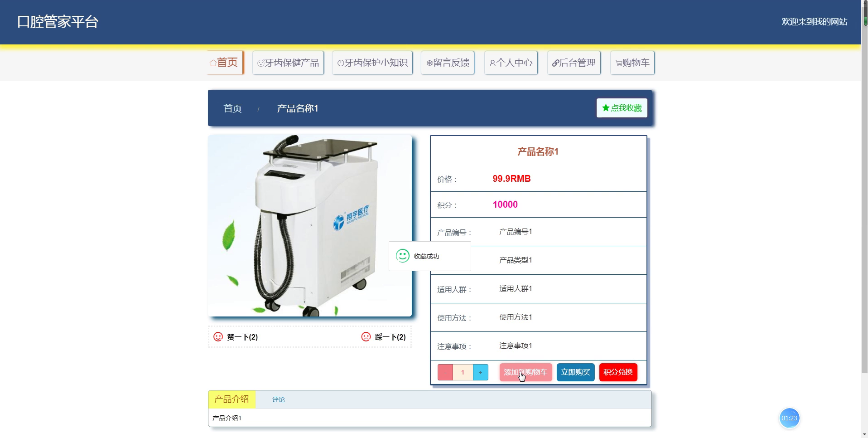Click the 点我收藏 favorite button
Image resolution: width=868 pixels, height=438 pixels.
pyautogui.click(x=622, y=108)
